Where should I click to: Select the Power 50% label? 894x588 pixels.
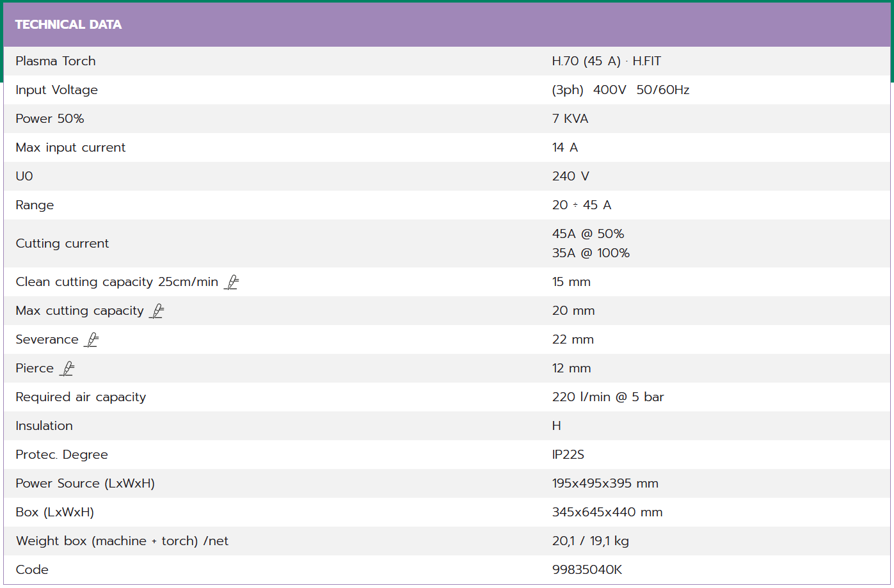point(50,118)
